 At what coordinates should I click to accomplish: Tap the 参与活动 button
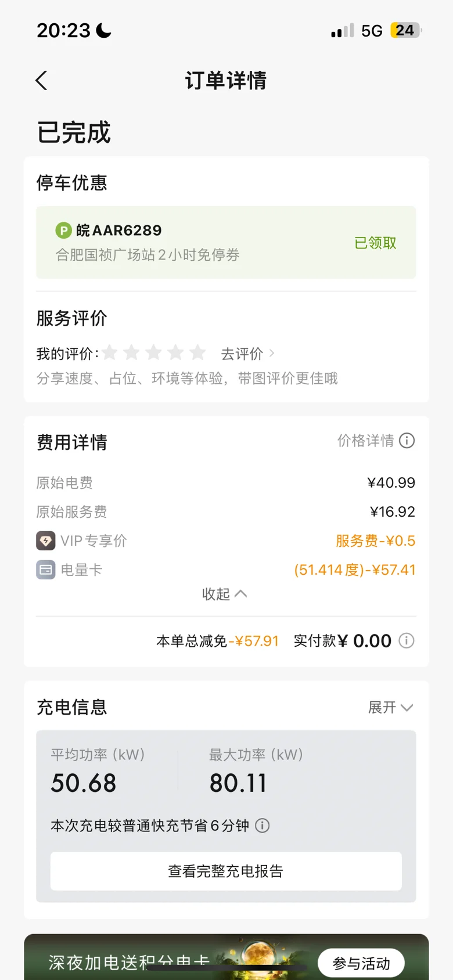click(361, 964)
